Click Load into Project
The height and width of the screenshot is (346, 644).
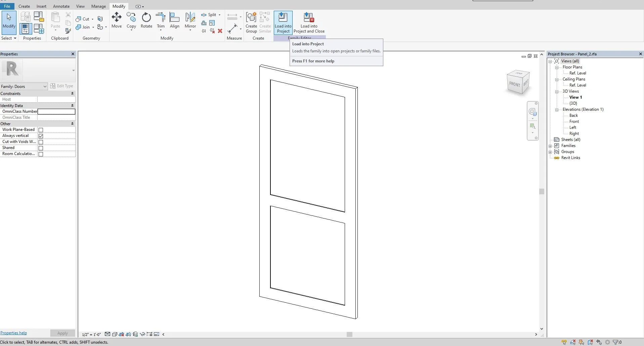pos(283,22)
